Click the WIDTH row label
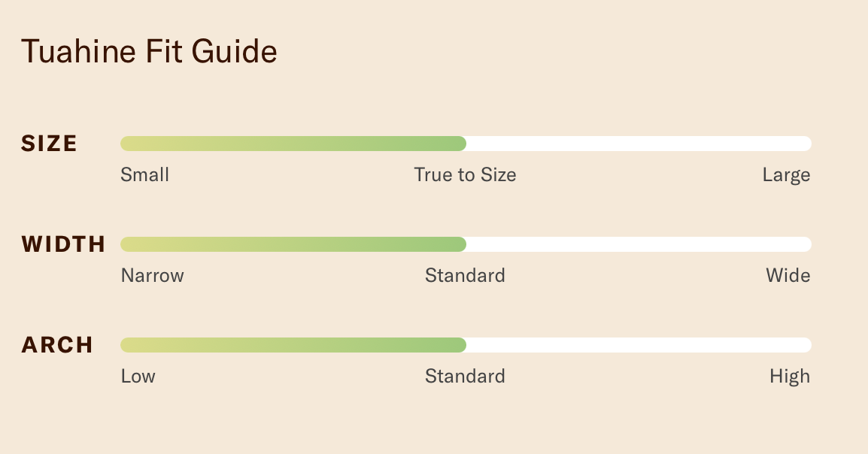This screenshot has width=868, height=454. coord(63,244)
